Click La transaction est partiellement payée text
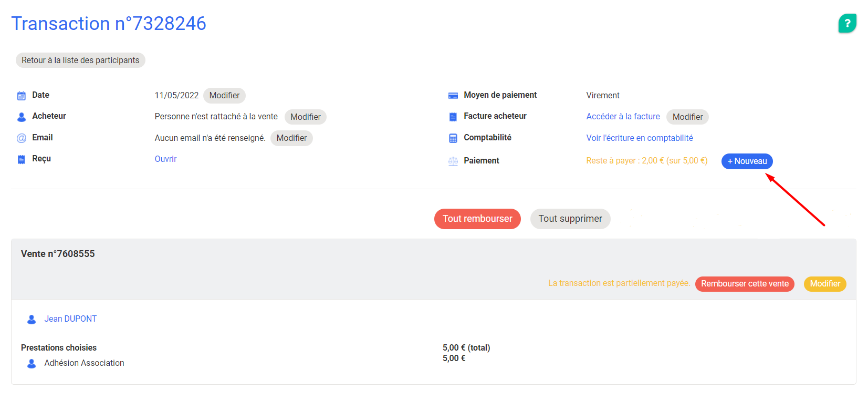The width and height of the screenshot is (868, 400). [619, 283]
